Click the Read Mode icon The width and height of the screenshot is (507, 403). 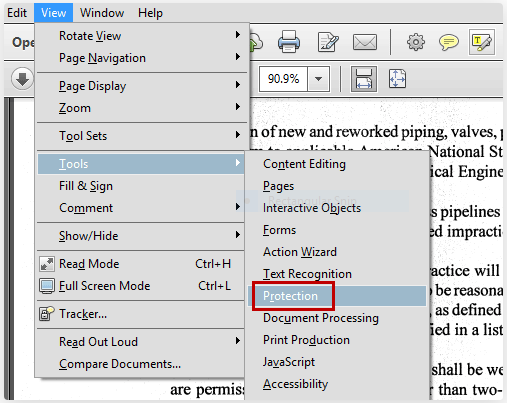tap(47, 264)
